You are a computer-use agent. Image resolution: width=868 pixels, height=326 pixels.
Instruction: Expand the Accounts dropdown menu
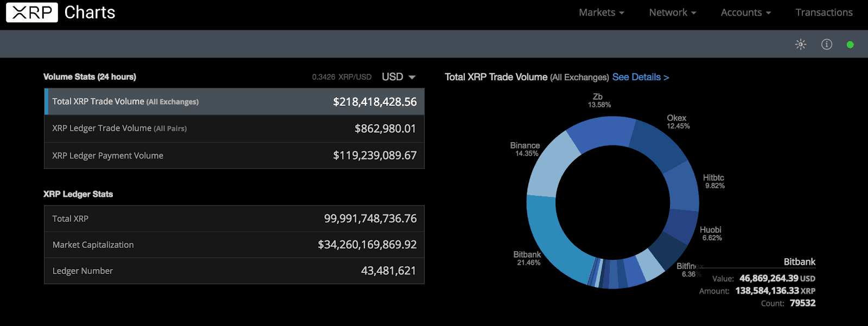[746, 12]
